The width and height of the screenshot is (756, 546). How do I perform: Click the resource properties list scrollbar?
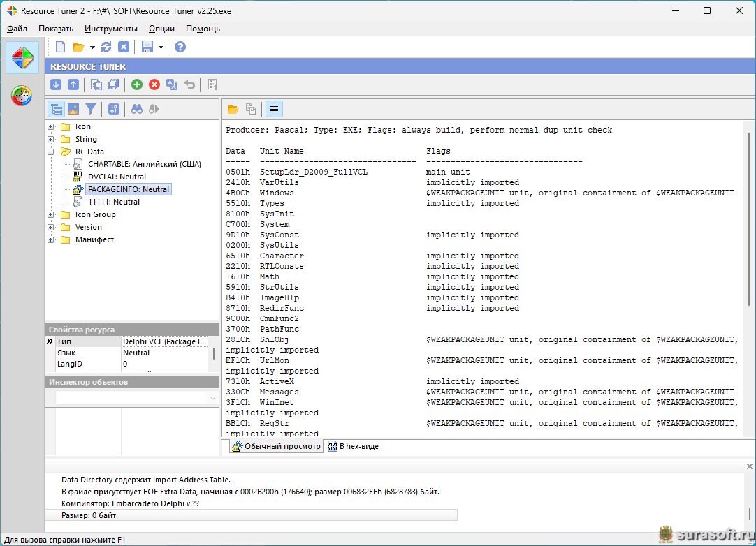[x=214, y=354]
